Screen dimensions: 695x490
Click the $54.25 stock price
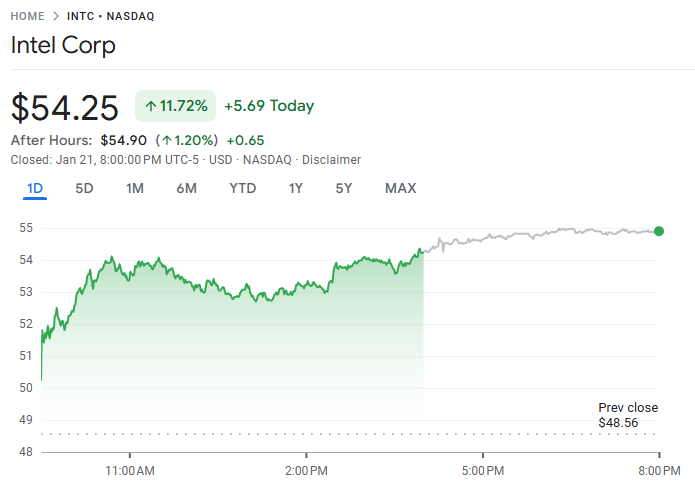[64, 106]
